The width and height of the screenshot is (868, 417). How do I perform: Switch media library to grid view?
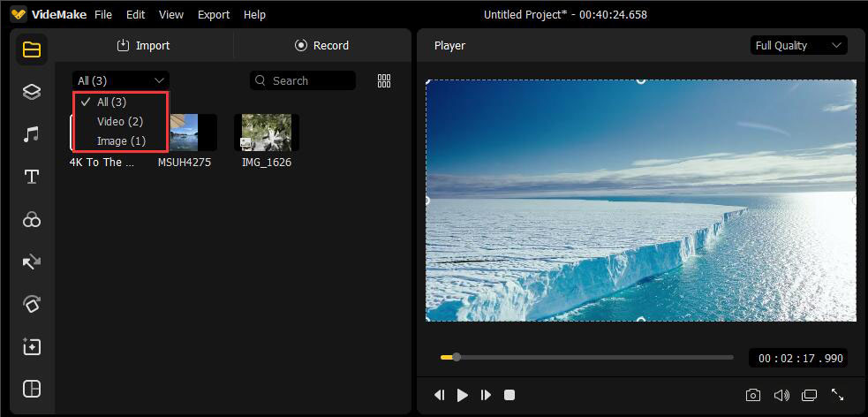click(x=384, y=81)
